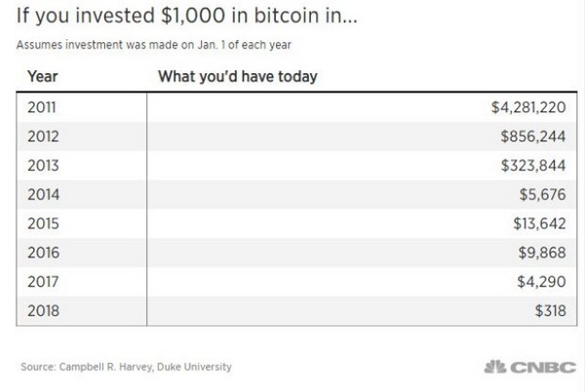
Task: Click the $856,244 amount
Action: tap(533, 137)
